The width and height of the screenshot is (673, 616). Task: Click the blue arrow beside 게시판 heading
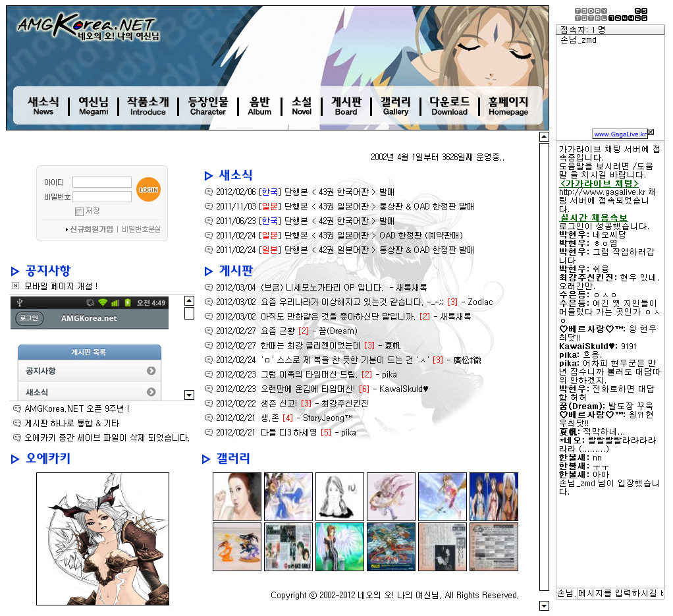point(209,271)
